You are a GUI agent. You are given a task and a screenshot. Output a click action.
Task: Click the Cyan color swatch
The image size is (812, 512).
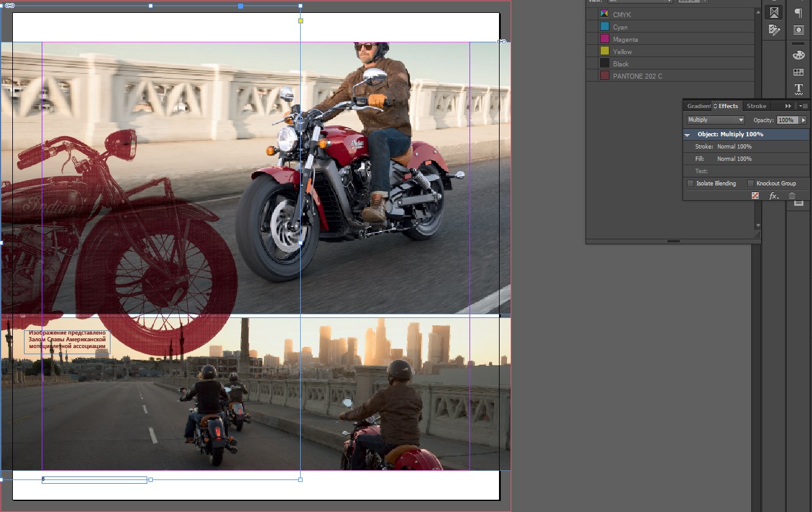[605, 27]
